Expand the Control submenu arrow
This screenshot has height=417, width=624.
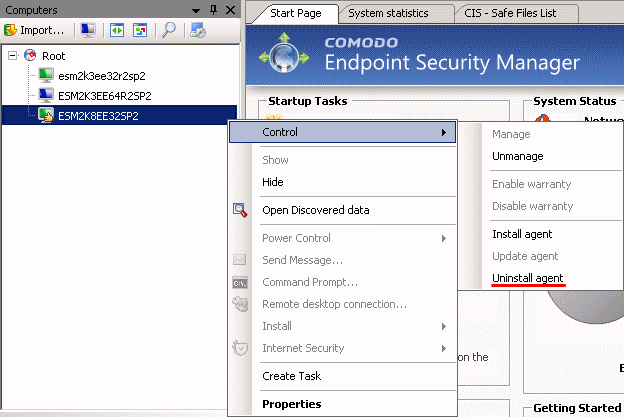click(444, 133)
